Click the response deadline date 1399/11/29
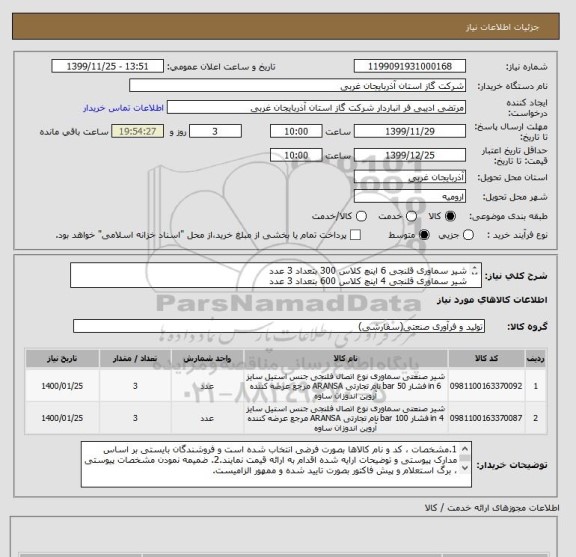 pyautogui.click(x=410, y=131)
